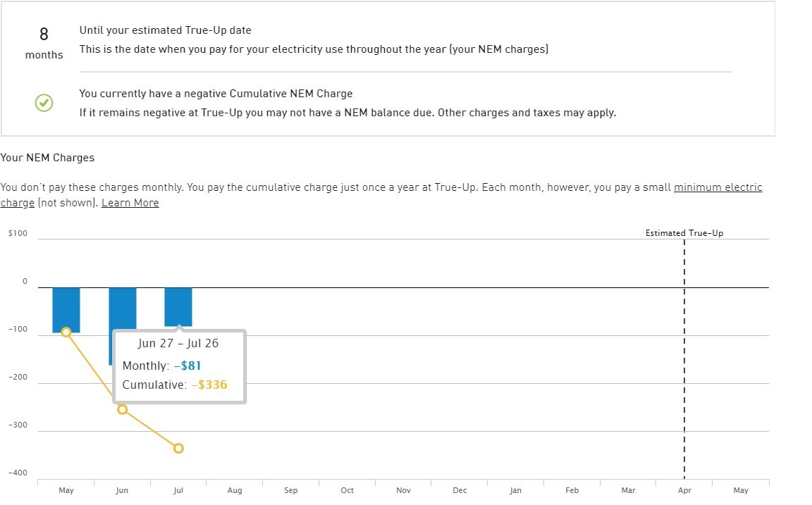The image size is (812, 505).
Task: Select the May blue monthly bar
Action: (x=66, y=310)
